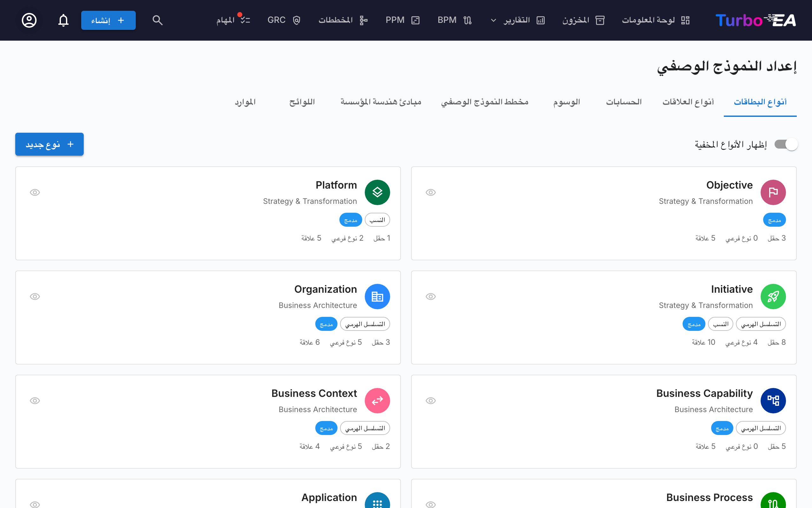This screenshot has width=812, height=508.
Task: Toggle visibility of the Application type
Action: (x=35, y=504)
